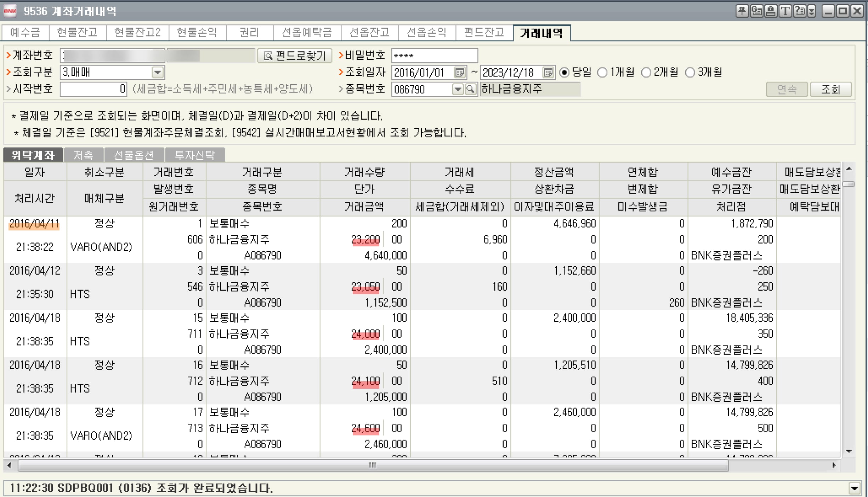The height and width of the screenshot is (497, 868).
Task: Click the 시작번호 input field
Action: [93, 89]
